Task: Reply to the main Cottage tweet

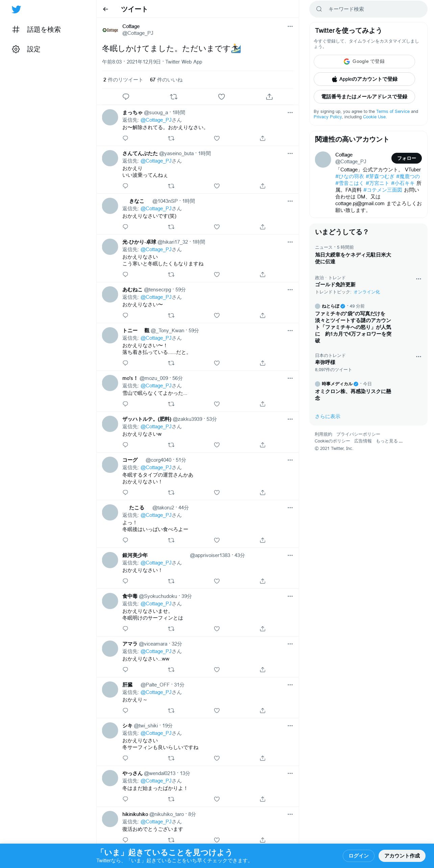Action: [126, 97]
